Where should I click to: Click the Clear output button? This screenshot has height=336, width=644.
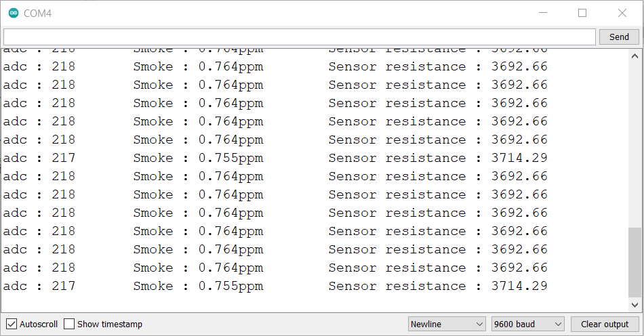tap(605, 324)
